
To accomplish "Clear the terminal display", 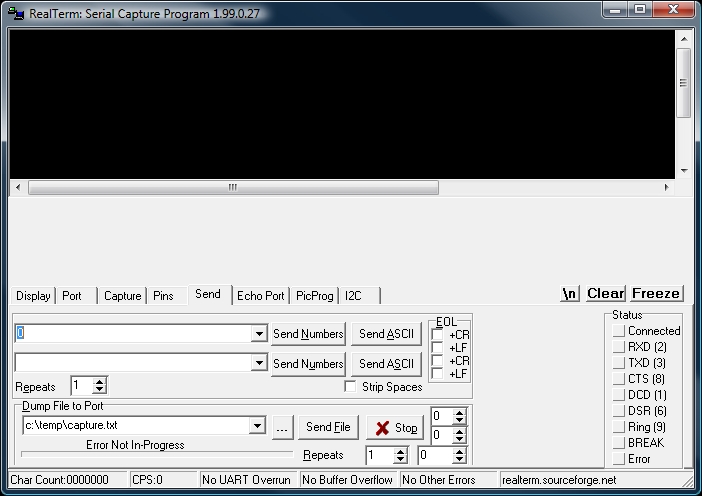I will coord(606,294).
